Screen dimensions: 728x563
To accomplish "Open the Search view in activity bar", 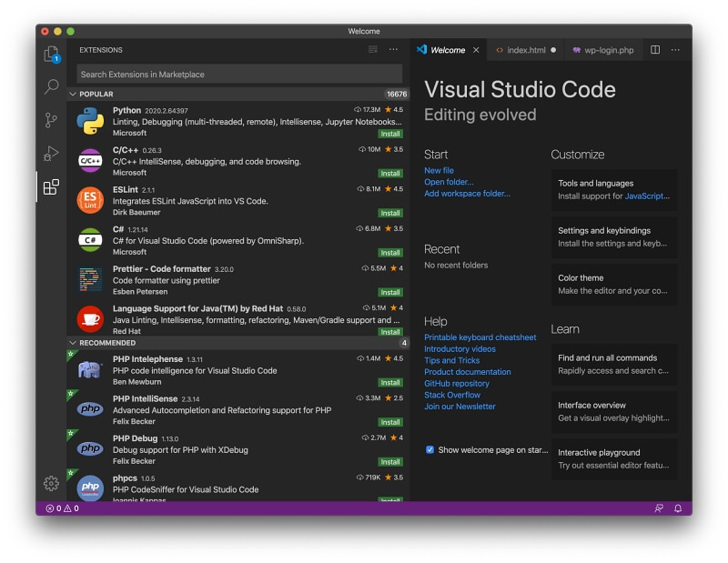I will click(51, 86).
